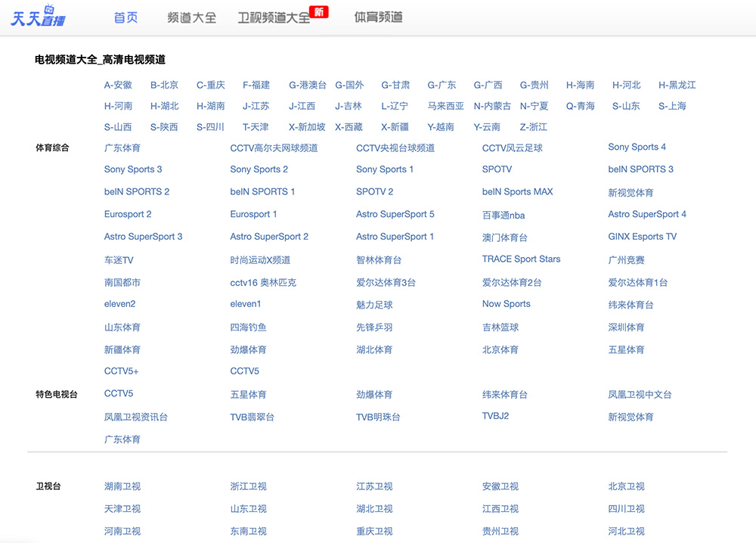Open 吉林篮球 channel
Viewport: 756px width, 543px height.
[500, 327]
